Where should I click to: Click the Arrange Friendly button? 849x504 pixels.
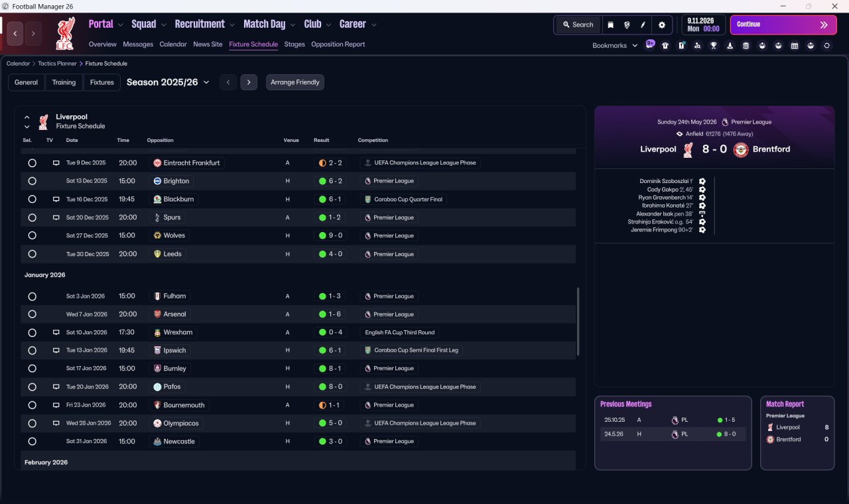(295, 82)
